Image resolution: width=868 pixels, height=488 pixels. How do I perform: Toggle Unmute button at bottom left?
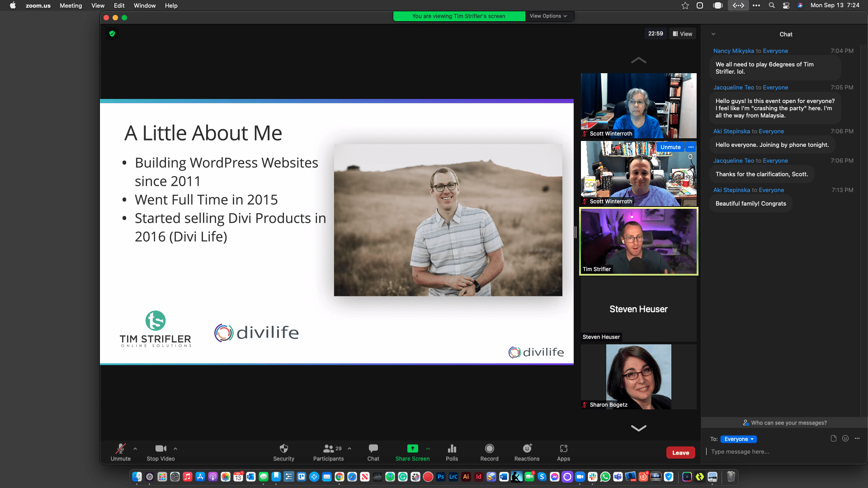coord(119,451)
